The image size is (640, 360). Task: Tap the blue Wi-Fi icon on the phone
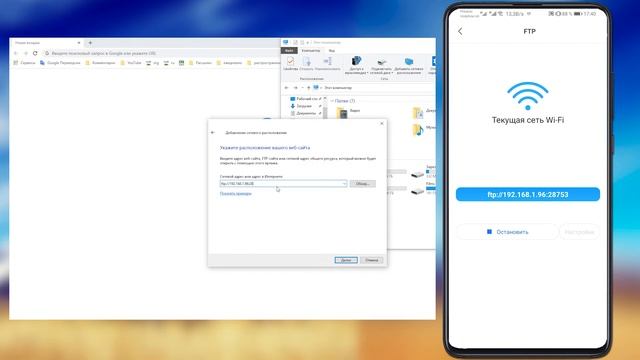528,96
